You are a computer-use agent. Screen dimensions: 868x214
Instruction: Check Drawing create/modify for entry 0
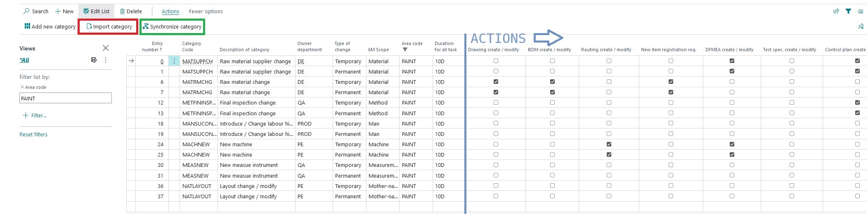tap(496, 61)
